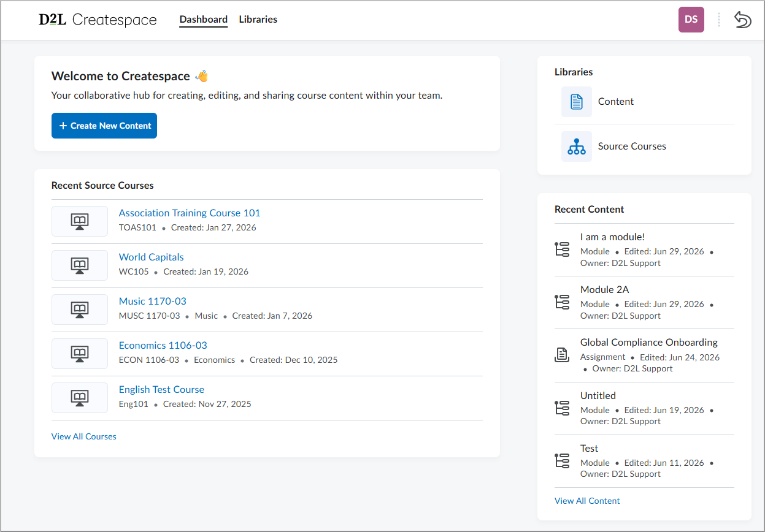Click the module icon beside Module 2A
The width and height of the screenshot is (765, 532).
562,302
